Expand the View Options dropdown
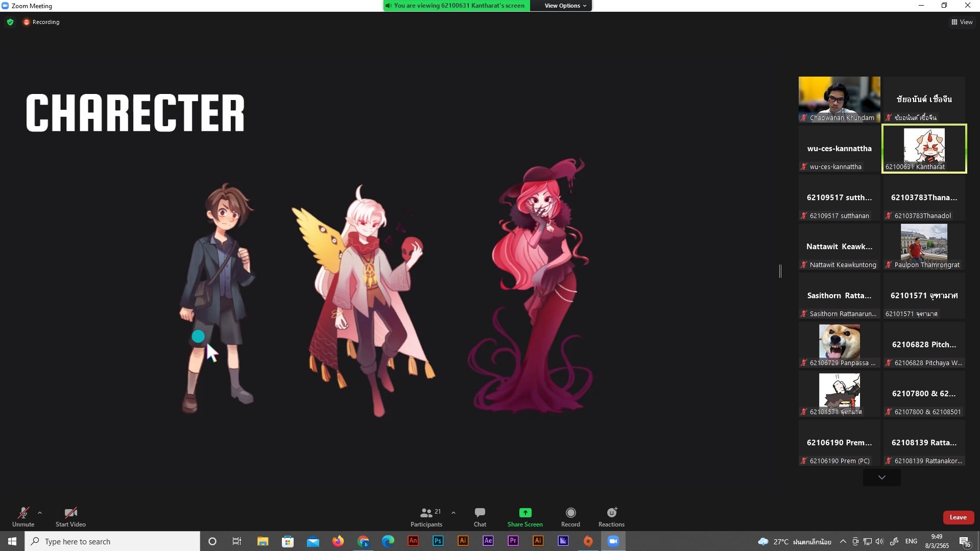The image size is (980, 551). click(x=565, y=6)
